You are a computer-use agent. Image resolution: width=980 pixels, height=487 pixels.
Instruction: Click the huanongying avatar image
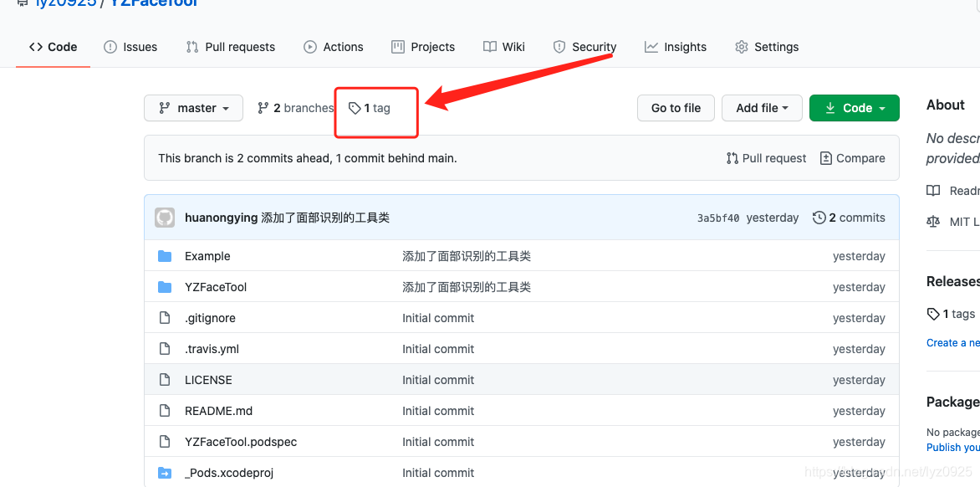click(x=165, y=218)
